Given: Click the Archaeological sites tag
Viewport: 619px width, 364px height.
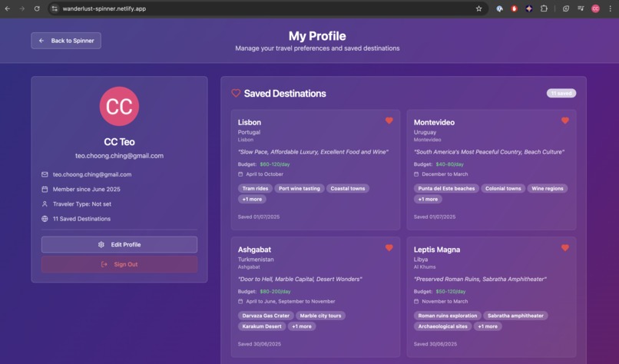Looking at the screenshot, I should click(442, 326).
